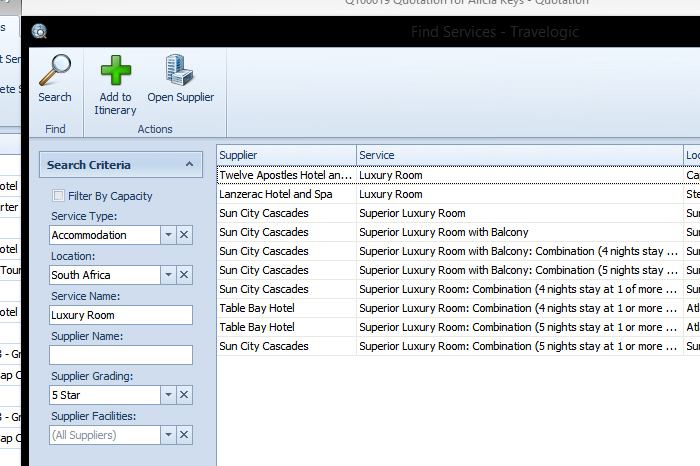Screen dimensions: 700x466
Task: Click the Accommodation service type box
Action: [105, 235]
